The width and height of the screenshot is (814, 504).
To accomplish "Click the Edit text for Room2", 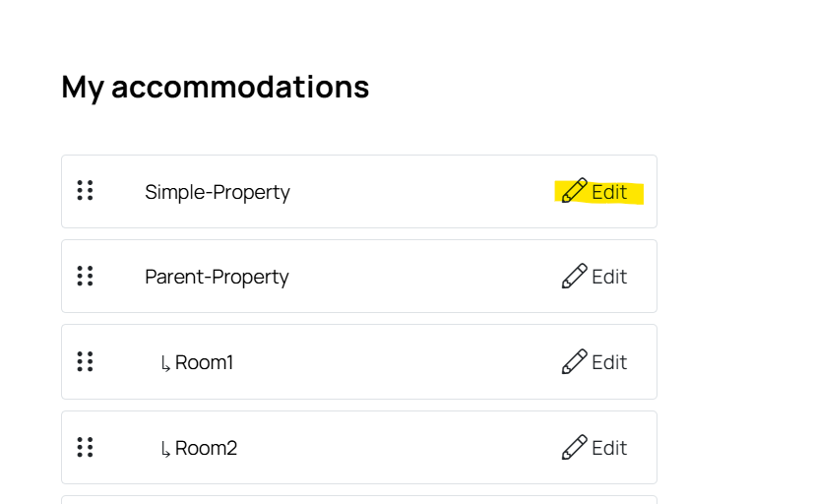I will coord(609,448).
